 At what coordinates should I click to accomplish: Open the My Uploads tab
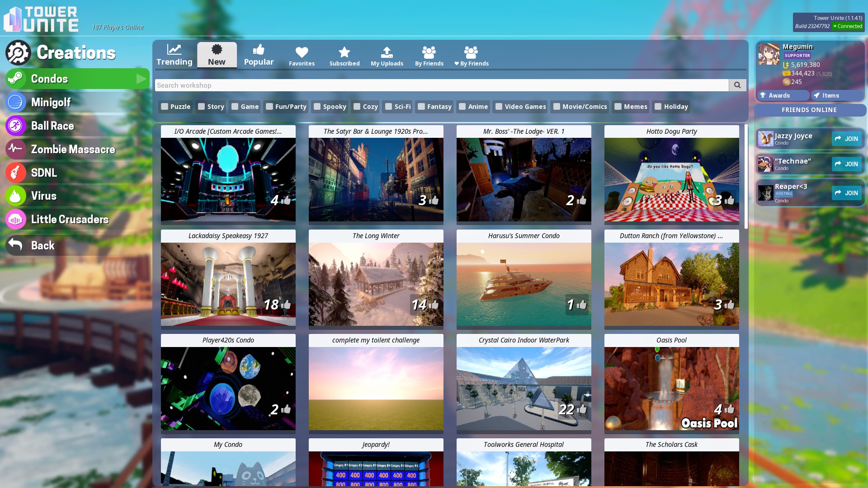(x=387, y=56)
